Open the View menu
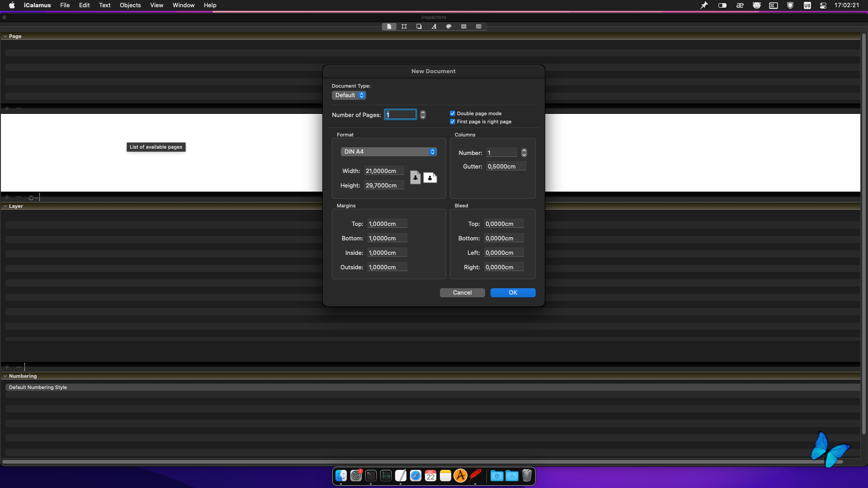This screenshot has width=868, height=488. click(157, 5)
